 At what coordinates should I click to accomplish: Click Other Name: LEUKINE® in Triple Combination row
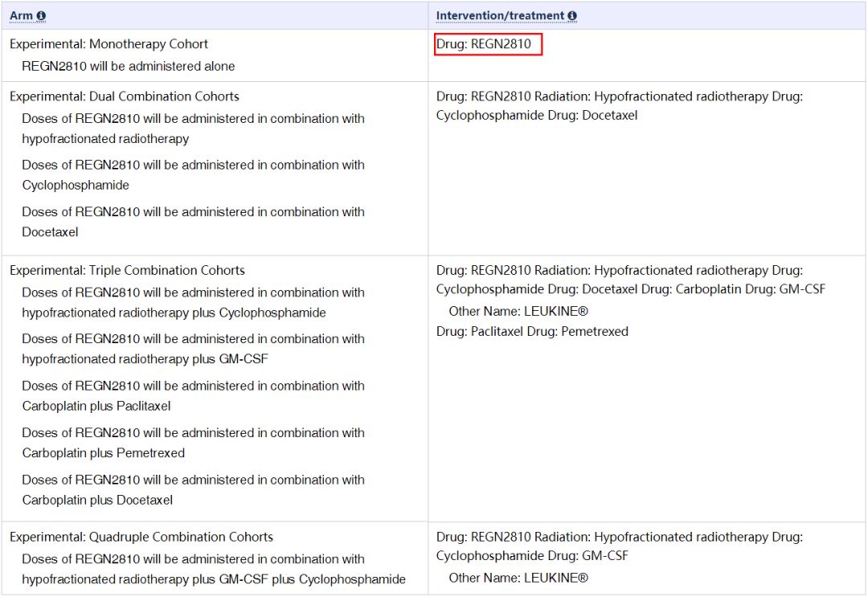click(518, 312)
